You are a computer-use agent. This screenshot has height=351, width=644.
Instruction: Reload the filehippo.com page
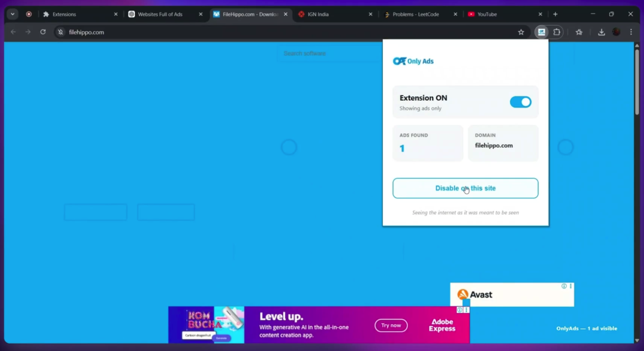coord(43,32)
